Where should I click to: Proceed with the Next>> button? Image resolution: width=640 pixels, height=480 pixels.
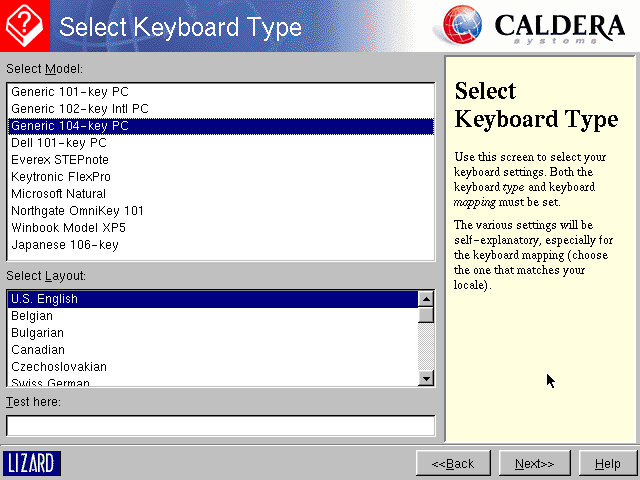(x=534, y=464)
